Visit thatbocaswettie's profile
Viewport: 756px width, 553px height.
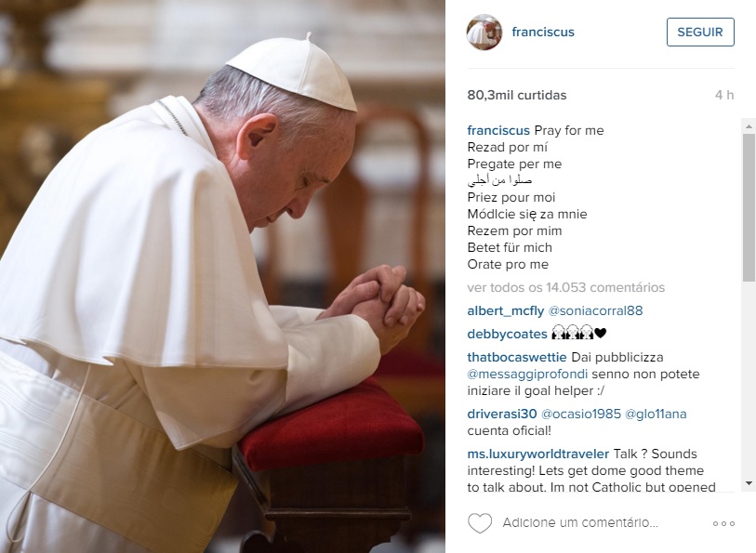pyautogui.click(x=517, y=357)
